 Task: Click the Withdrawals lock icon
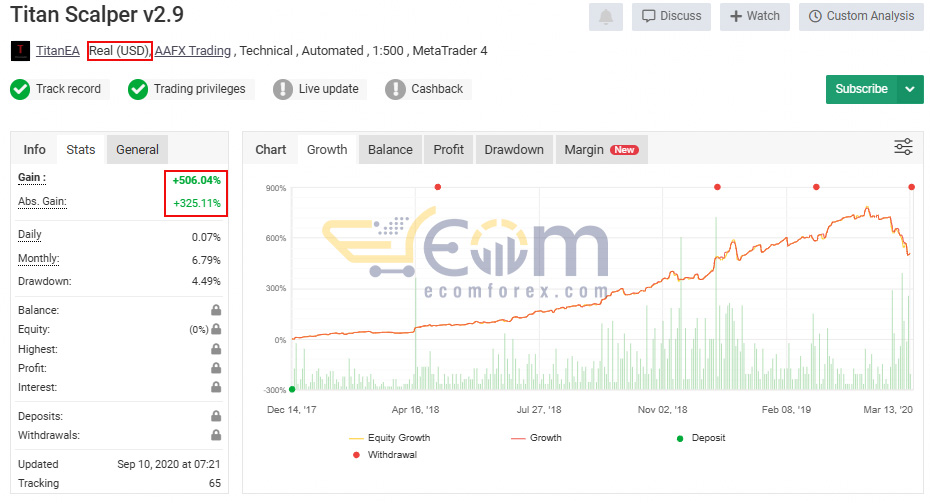pos(216,435)
